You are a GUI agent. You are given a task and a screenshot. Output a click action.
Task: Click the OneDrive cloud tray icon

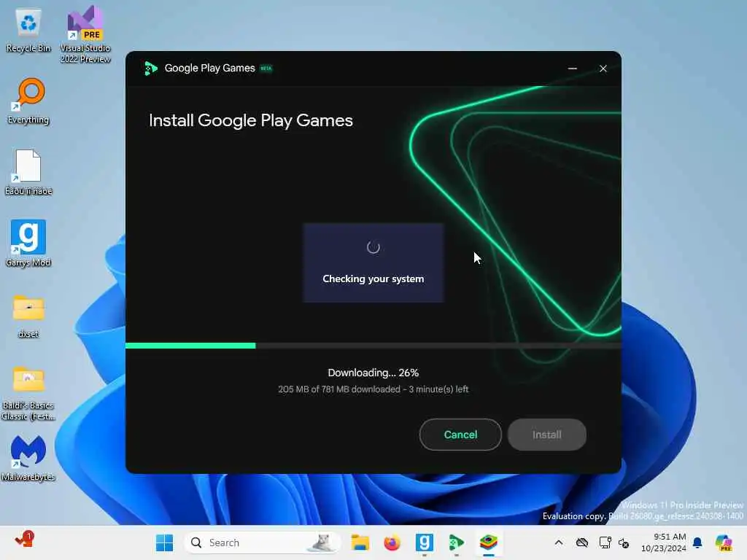581,542
